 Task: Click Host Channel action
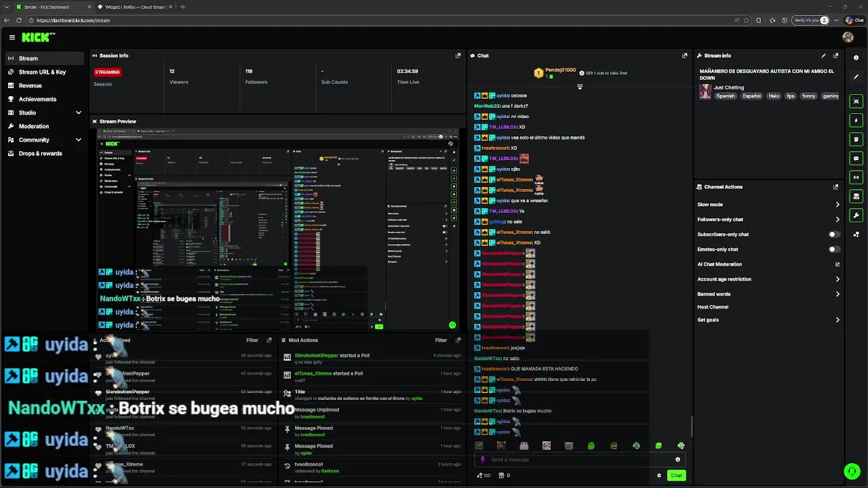713,307
